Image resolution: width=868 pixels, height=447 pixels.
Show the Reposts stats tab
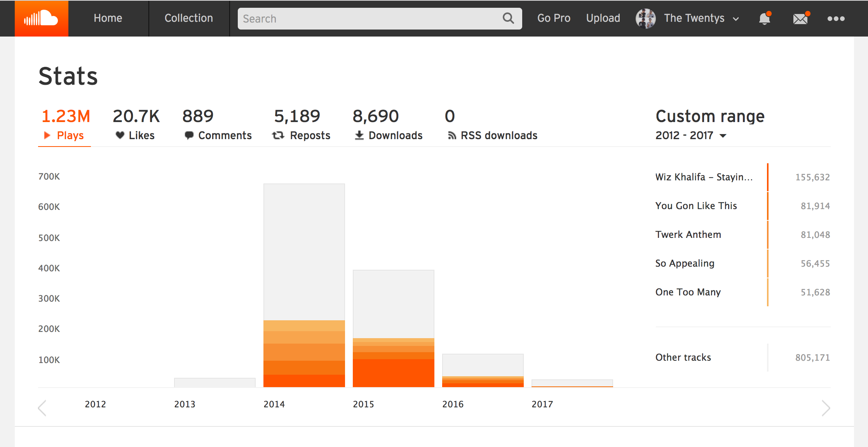301,126
